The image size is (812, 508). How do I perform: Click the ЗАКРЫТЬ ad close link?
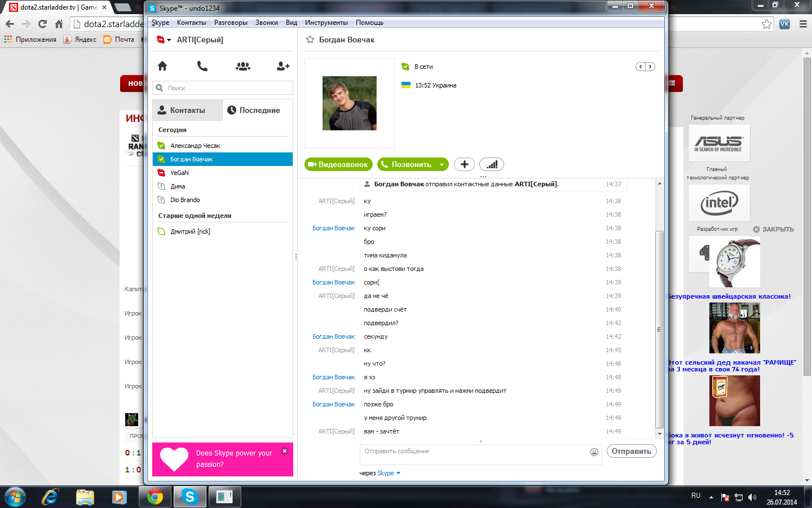pos(774,229)
